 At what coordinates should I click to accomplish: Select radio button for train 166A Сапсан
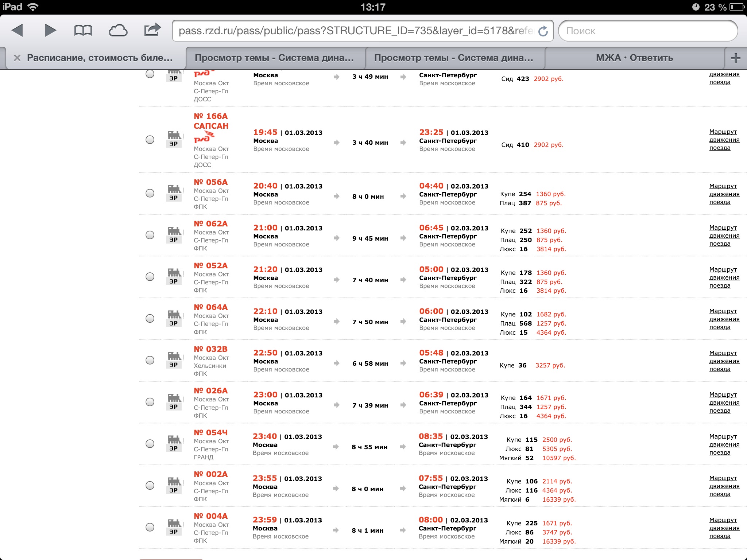coord(150,140)
